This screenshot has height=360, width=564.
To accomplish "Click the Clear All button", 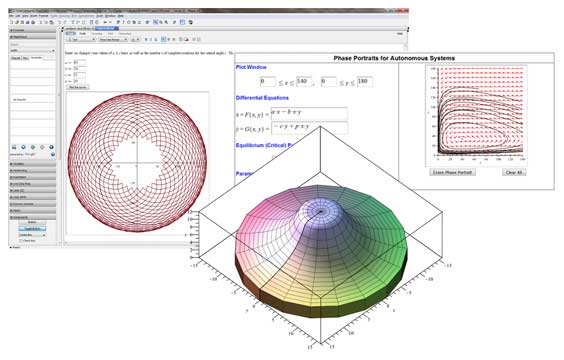I will [x=514, y=173].
